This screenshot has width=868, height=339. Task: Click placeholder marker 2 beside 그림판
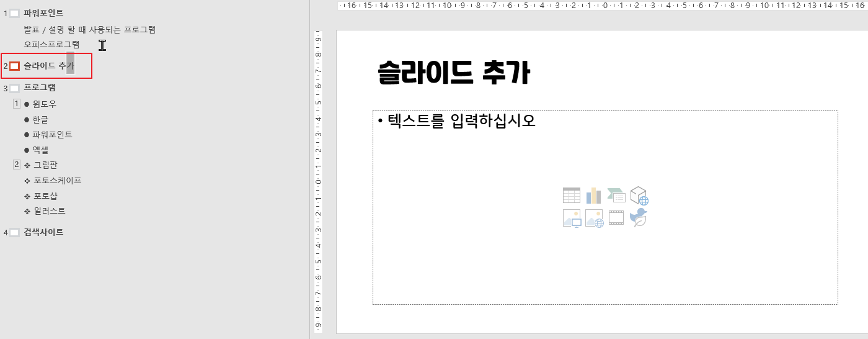pos(17,165)
